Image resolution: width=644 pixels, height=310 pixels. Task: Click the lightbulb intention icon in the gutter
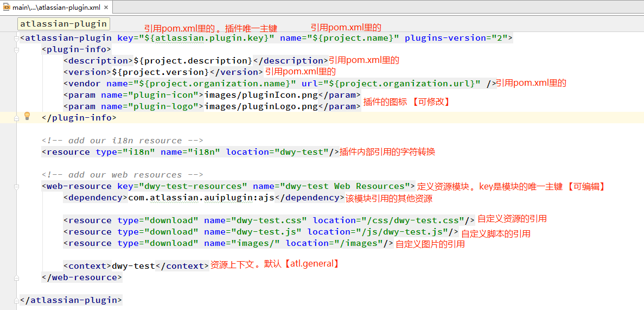[27, 116]
